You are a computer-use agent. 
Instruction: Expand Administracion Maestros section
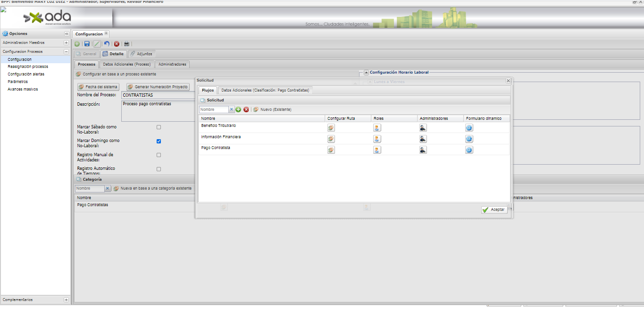click(66, 42)
